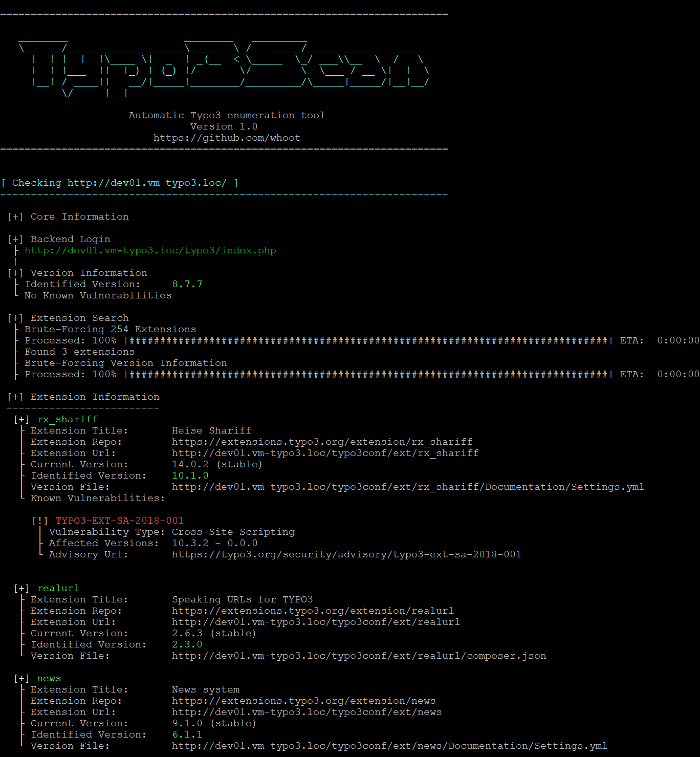Select realurl current version 2.6.3 (stable)
Viewport: 700px width, 757px height.
[214, 633]
